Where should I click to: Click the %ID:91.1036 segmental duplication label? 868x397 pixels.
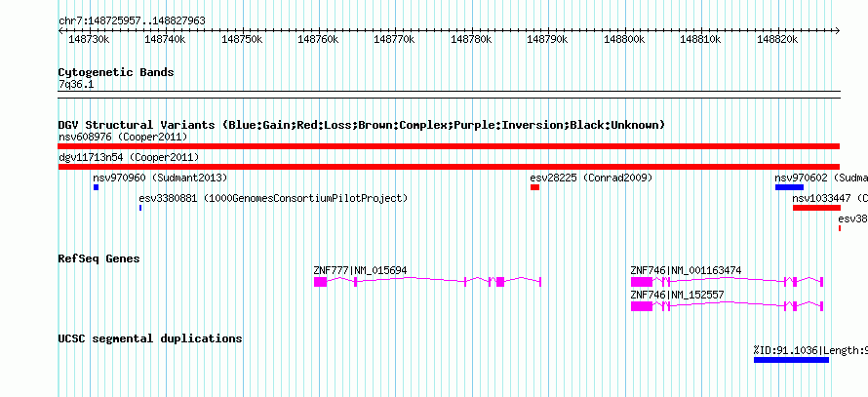coord(810,350)
